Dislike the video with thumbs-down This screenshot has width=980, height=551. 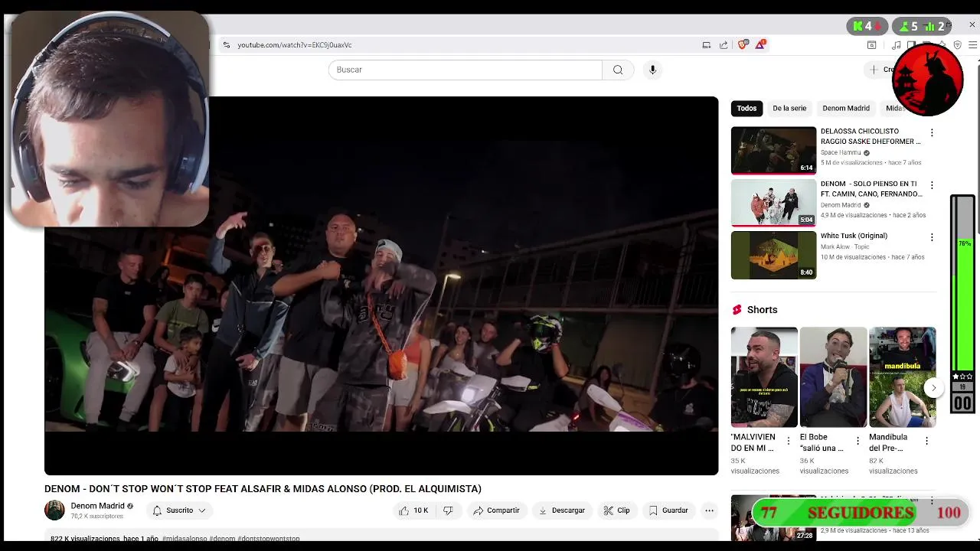449,510
